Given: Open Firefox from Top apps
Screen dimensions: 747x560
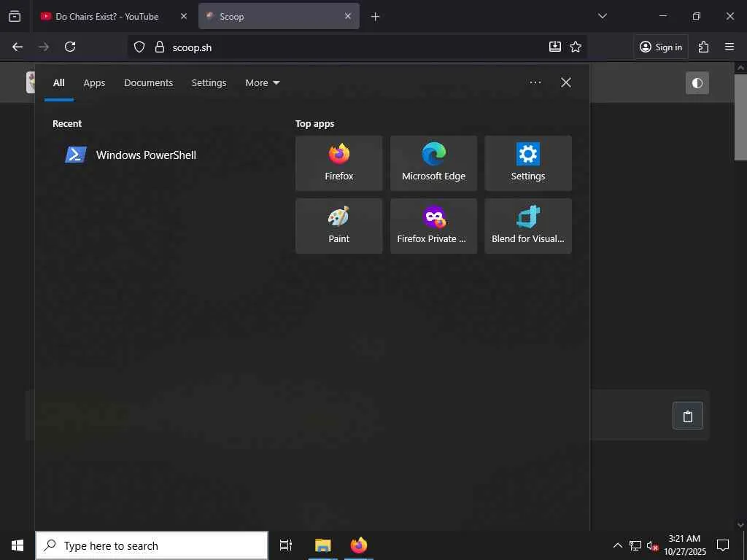Looking at the screenshot, I should point(338,163).
